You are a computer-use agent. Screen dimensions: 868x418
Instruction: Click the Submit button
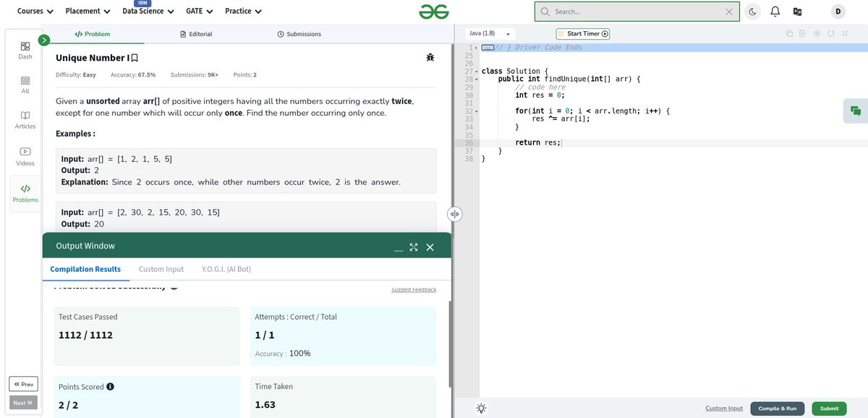(828, 408)
